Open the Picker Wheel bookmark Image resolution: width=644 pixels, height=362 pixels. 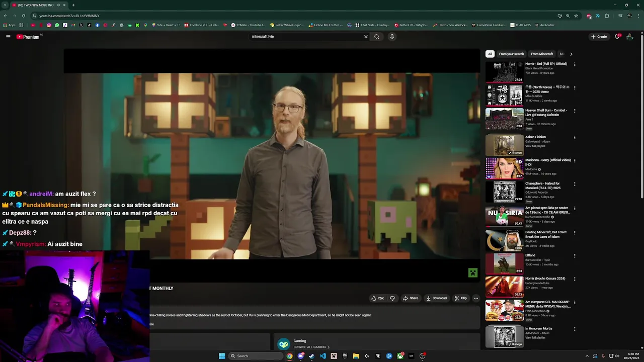click(x=287, y=25)
